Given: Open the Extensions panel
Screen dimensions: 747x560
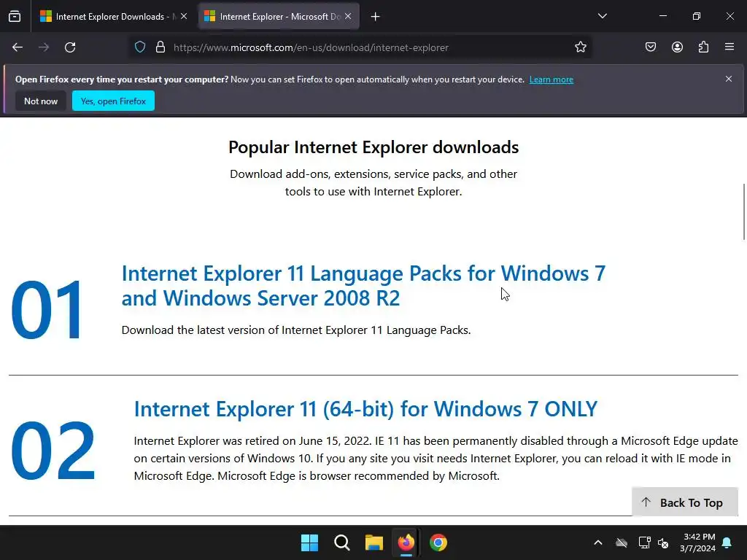Looking at the screenshot, I should [703, 47].
